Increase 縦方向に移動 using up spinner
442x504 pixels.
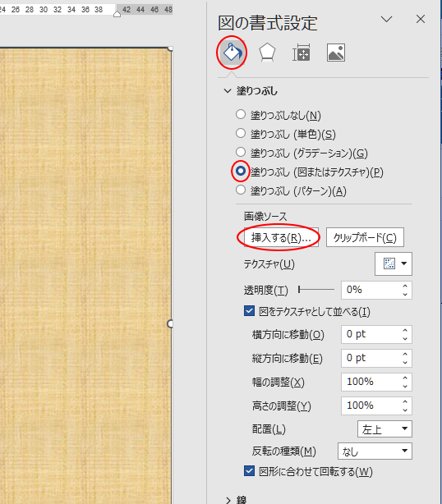405,354
